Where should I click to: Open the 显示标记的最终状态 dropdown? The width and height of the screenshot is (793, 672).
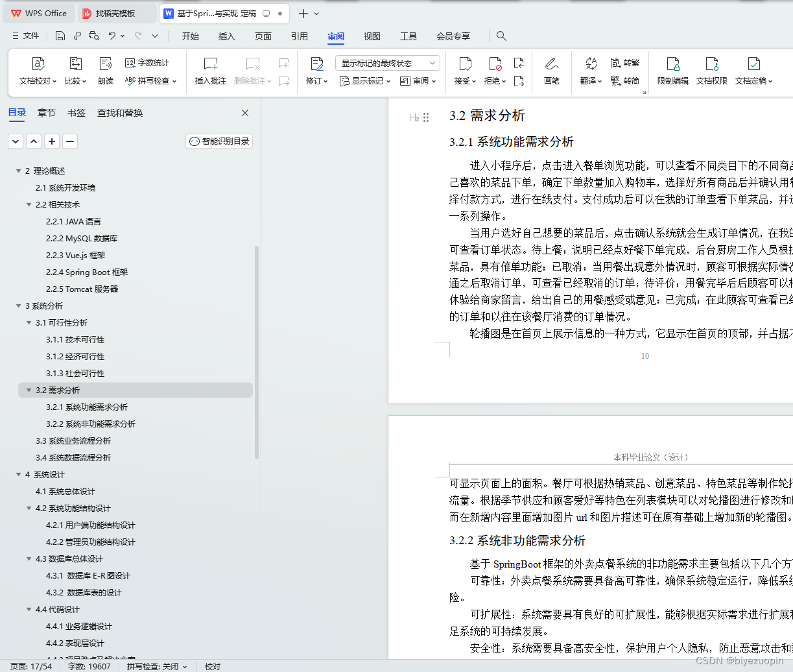[x=388, y=63]
